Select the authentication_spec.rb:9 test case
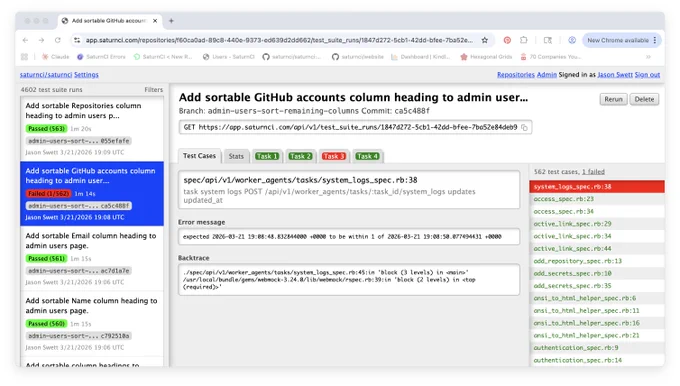680x386 pixels. point(597,348)
